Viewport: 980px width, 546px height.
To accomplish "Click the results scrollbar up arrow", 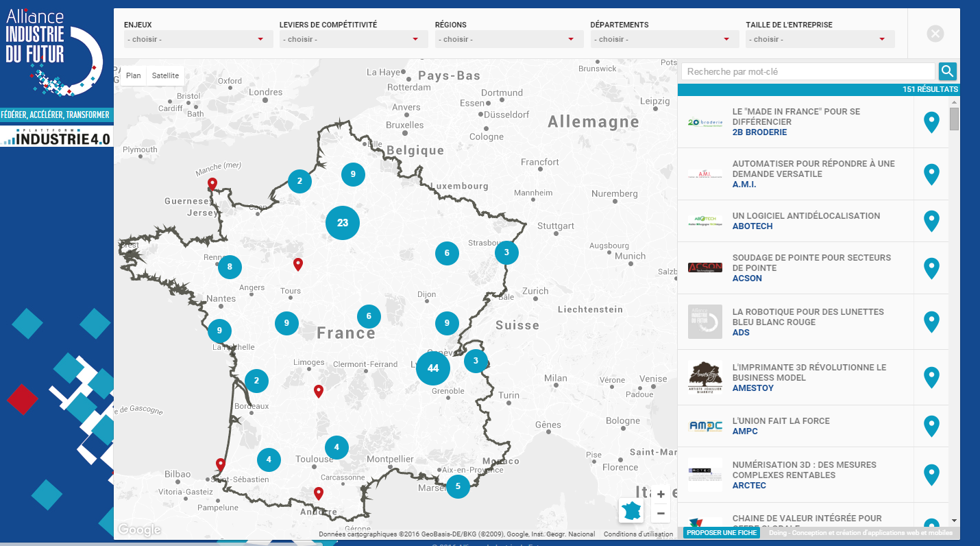I will click(x=954, y=102).
